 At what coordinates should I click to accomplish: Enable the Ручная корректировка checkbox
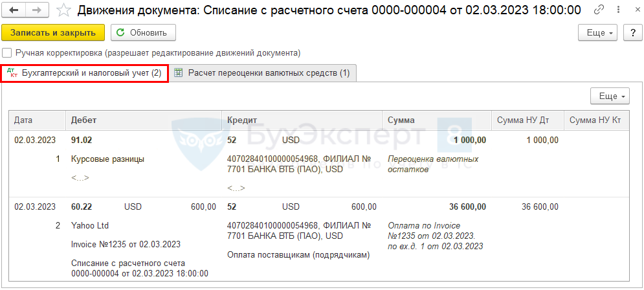click(x=7, y=53)
